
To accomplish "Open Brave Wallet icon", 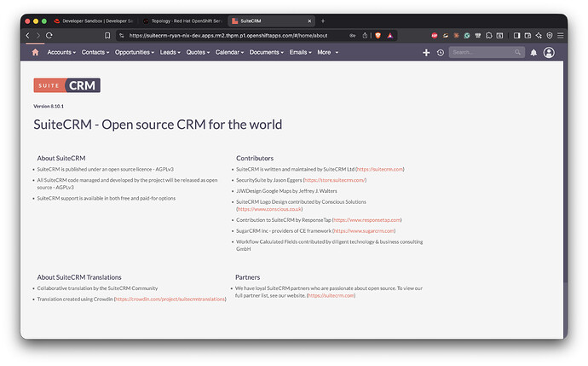I will 527,35.
